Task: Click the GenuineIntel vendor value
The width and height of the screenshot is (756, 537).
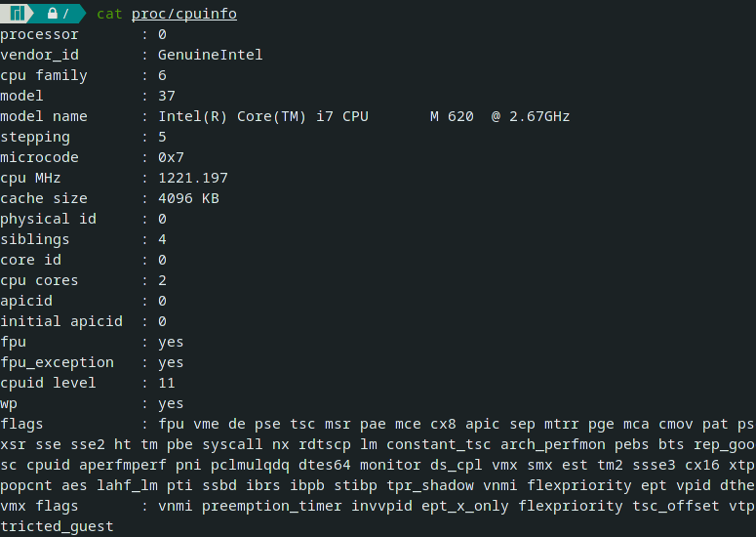Action: pos(210,55)
